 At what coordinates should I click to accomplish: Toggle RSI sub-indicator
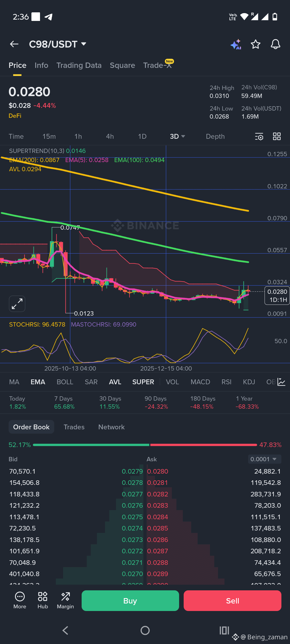pos(226,382)
